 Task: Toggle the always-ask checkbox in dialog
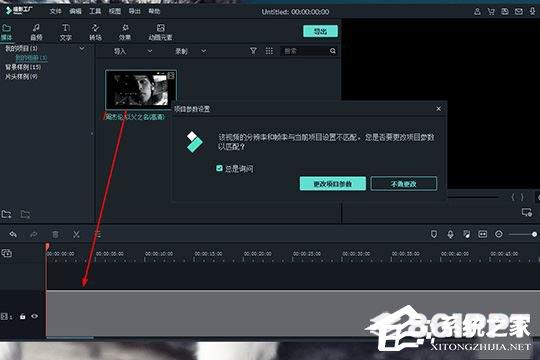[219, 168]
